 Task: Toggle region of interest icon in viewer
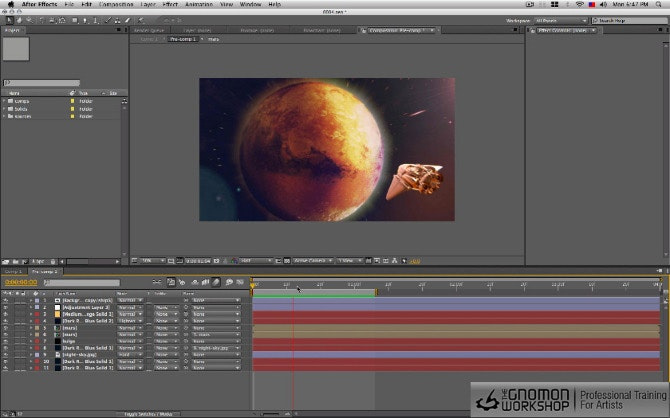point(278,261)
